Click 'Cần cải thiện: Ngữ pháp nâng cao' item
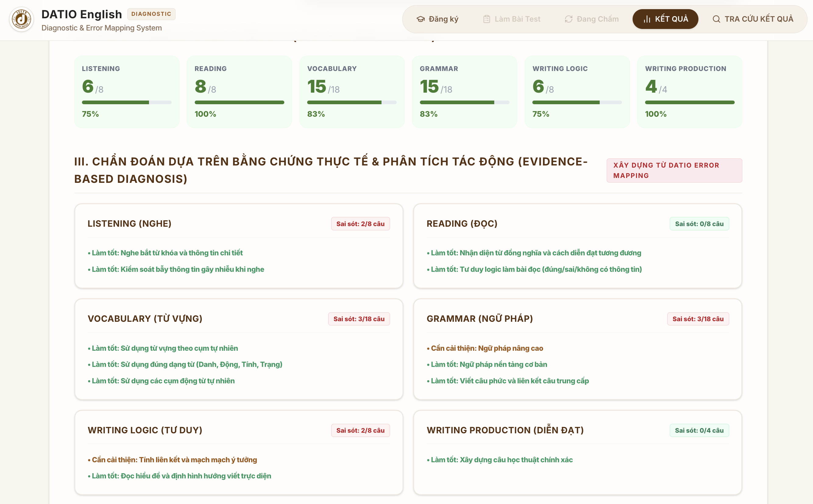 485,348
